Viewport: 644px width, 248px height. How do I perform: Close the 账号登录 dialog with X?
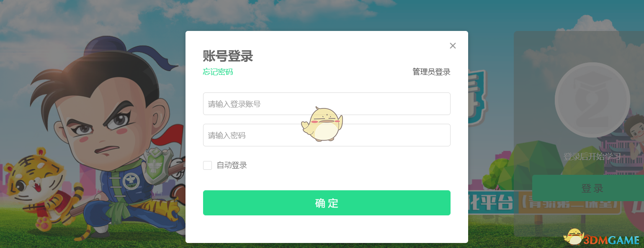tap(453, 46)
